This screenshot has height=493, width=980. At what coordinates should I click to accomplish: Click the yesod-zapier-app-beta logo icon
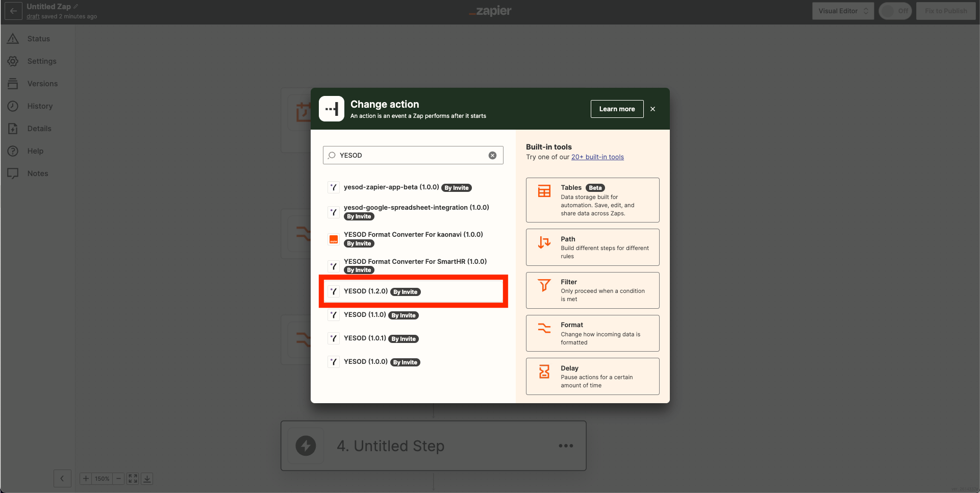pos(334,187)
